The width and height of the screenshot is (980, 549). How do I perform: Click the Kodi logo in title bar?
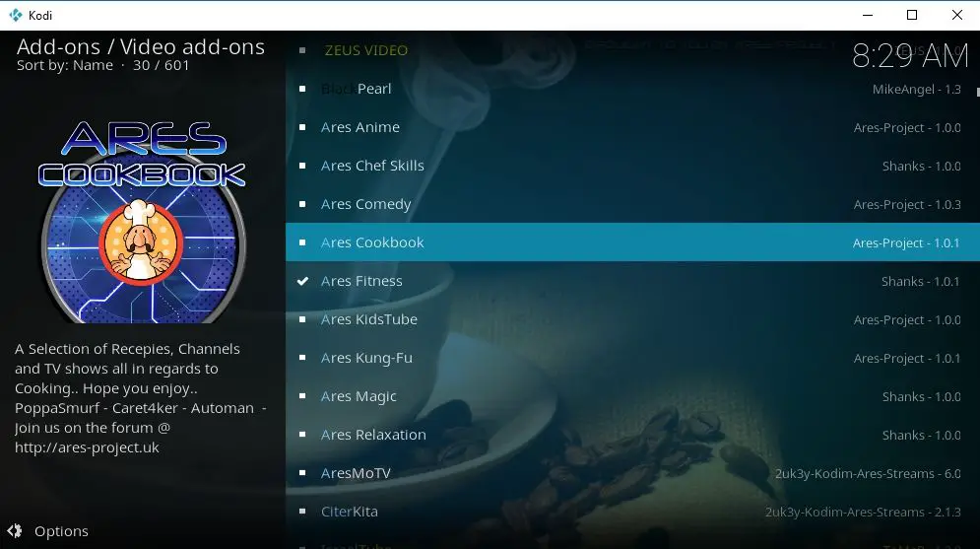click(16, 15)
